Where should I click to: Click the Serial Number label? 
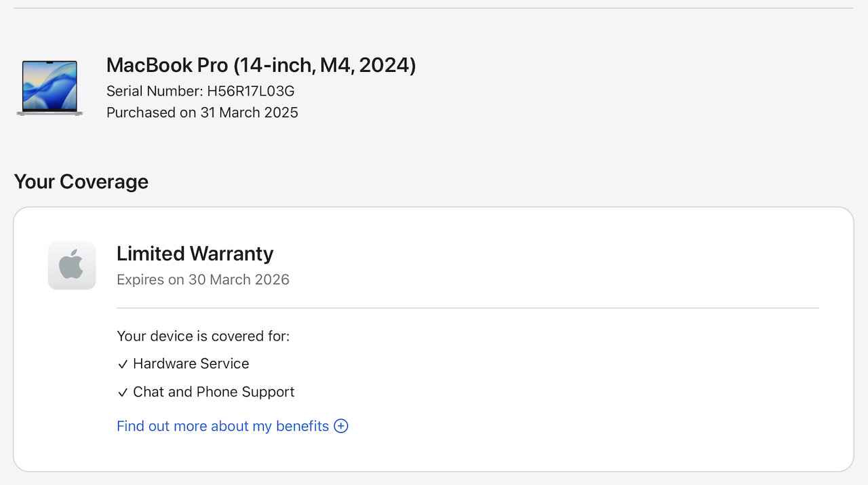(155, 91)
